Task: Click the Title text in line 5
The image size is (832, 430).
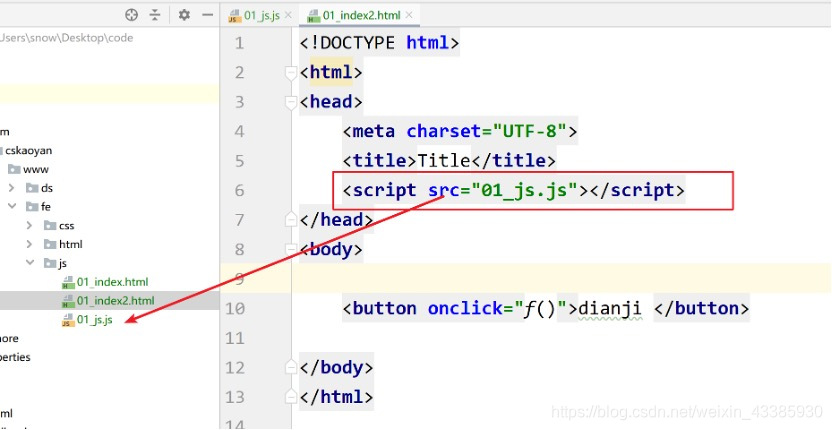Action: tap(444, 161)
